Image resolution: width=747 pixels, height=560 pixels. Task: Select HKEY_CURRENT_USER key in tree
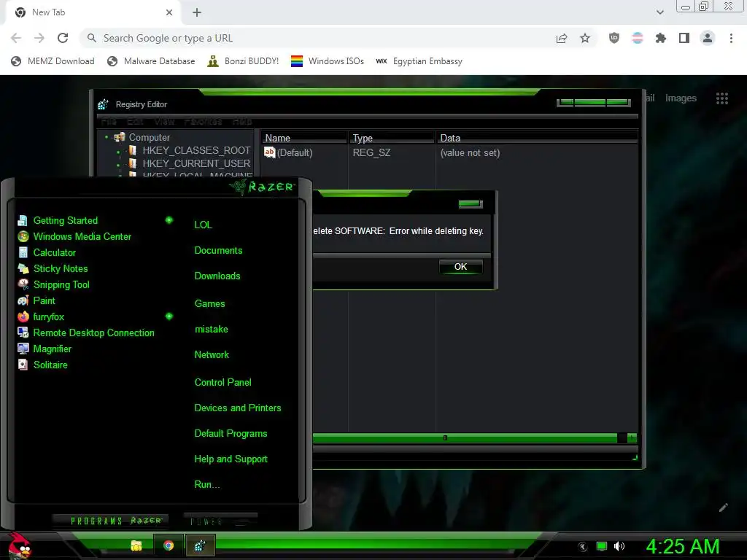click(196, 164)
